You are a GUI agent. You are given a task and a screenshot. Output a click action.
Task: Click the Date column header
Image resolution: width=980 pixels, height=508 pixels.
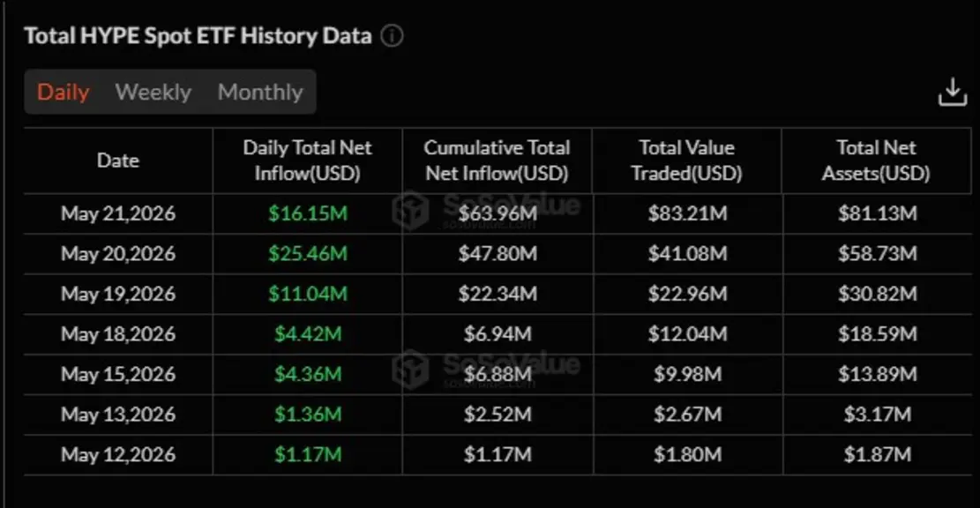point(118,161)
